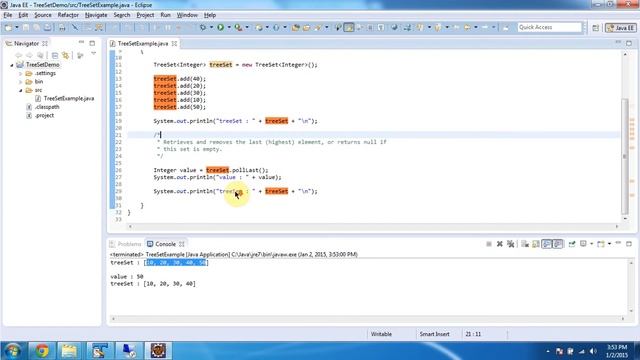
Task: Click the Run (green play) toolbar button
Action: click(x=220, y=27)
